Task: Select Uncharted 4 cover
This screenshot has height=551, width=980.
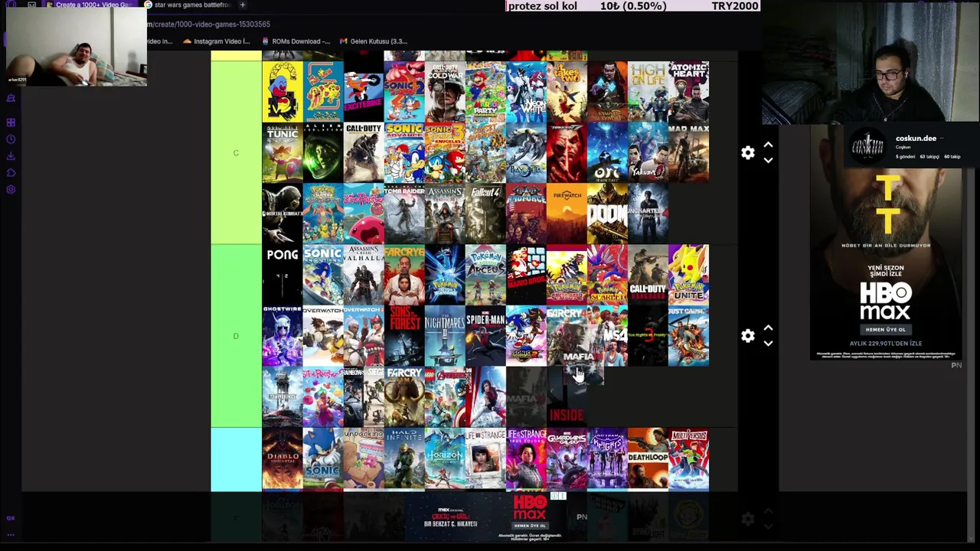Action: tap(648, 214)
